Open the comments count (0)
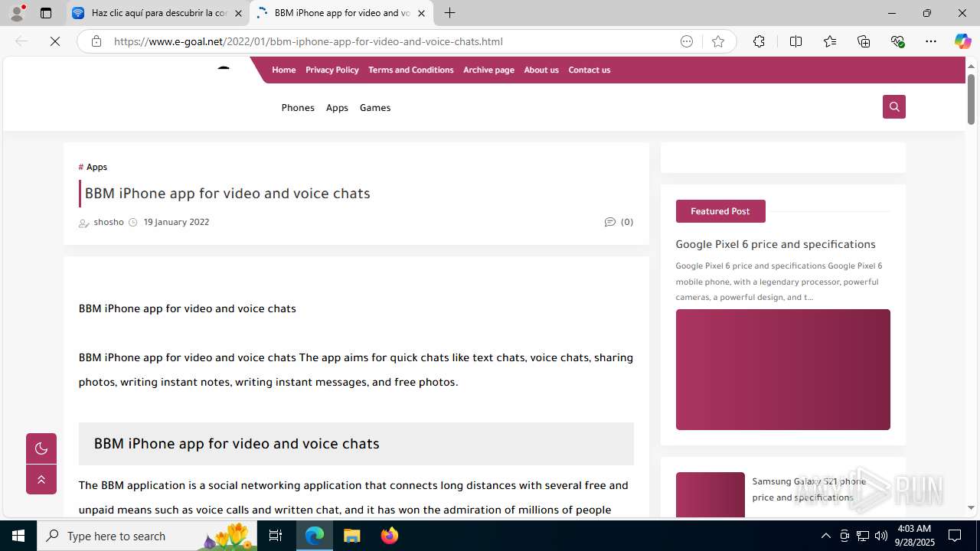This screenshot has height=551, width=980. (619, 222)
